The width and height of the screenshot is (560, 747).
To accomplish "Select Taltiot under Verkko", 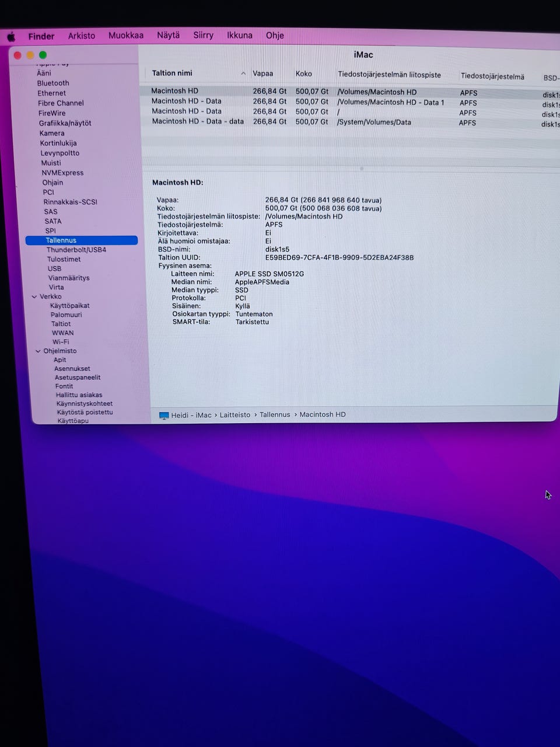I will point(61,324).
